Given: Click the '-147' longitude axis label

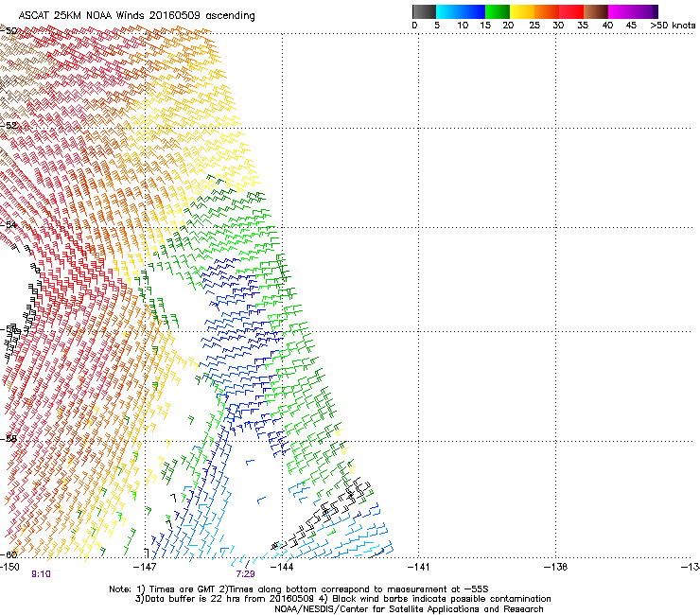Looking at the screenshot, I should (145, 567).
